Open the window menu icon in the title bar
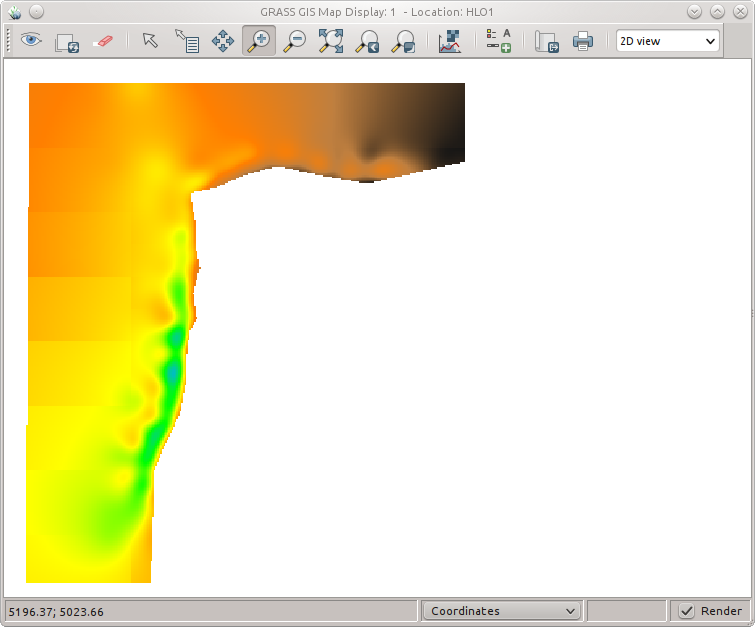The width and height of the screenshot is (755, 627). tap(14, 12)
